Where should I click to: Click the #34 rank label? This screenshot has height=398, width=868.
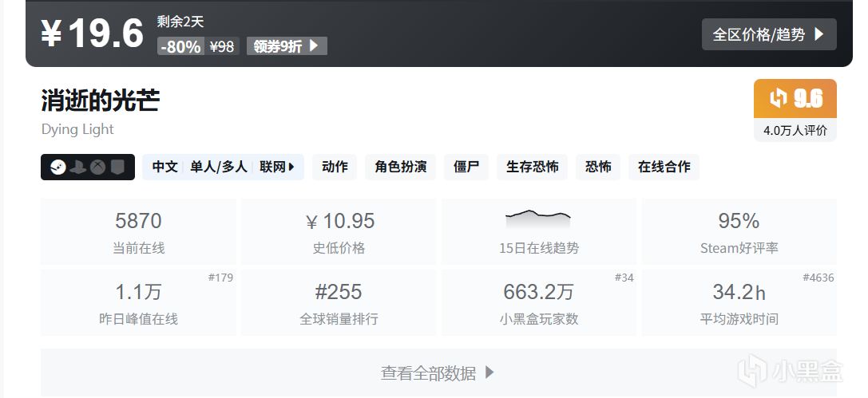624,278
